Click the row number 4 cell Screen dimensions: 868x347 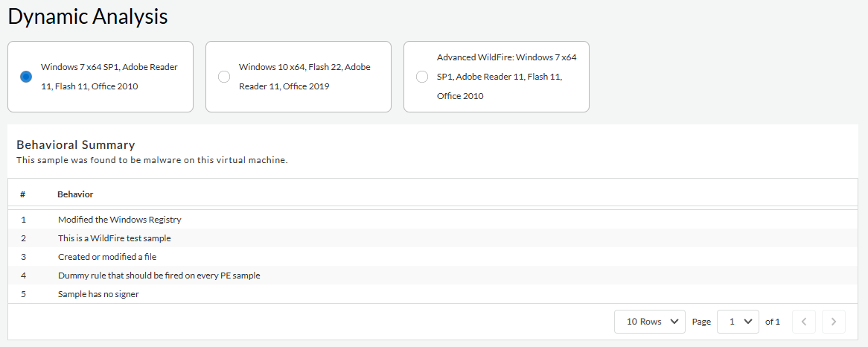click(24, 276)
